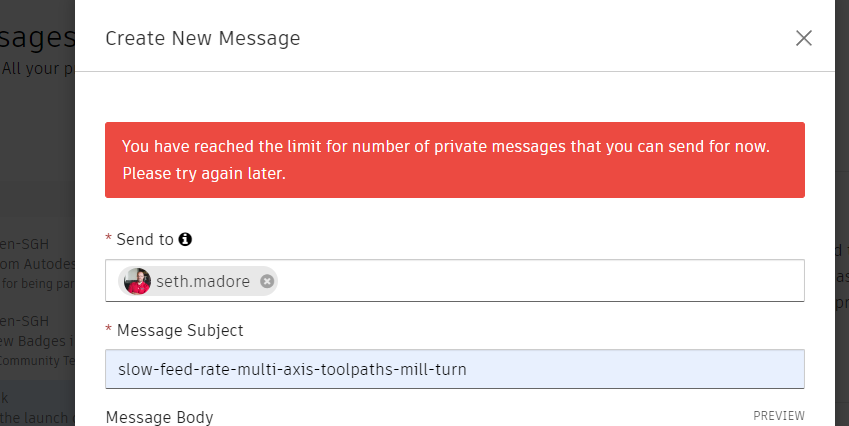This screenshot has width=849, height=426.
Task: Click the slow-feed-rate subject text
Action: [292, 369]
